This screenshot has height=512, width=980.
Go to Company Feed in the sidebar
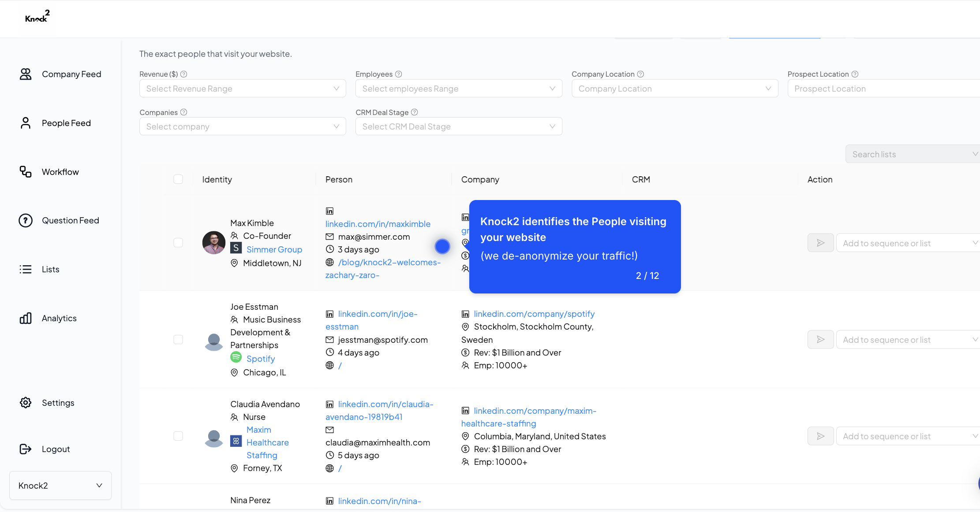point(71,74)
